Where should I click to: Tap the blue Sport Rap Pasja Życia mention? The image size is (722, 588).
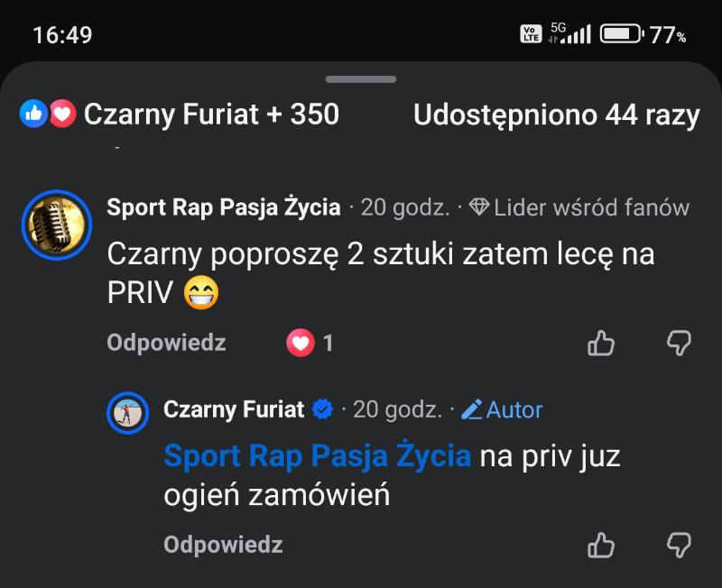(x=317, y=456)
